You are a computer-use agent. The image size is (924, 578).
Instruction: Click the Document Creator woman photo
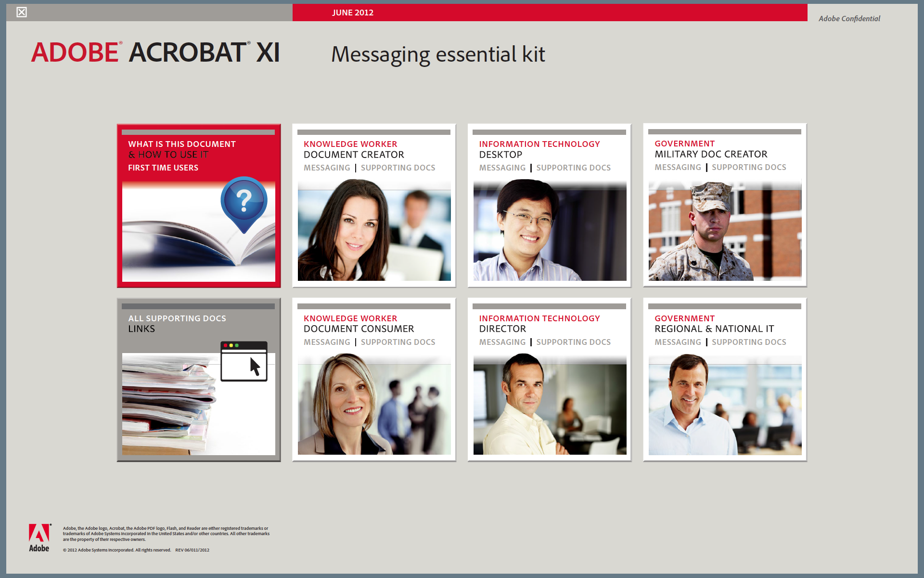[x=374, y=230]
